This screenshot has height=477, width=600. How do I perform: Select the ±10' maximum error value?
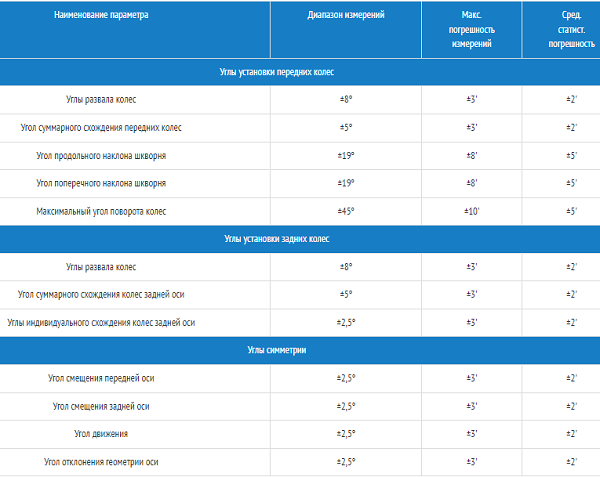[x=472, y=212]
